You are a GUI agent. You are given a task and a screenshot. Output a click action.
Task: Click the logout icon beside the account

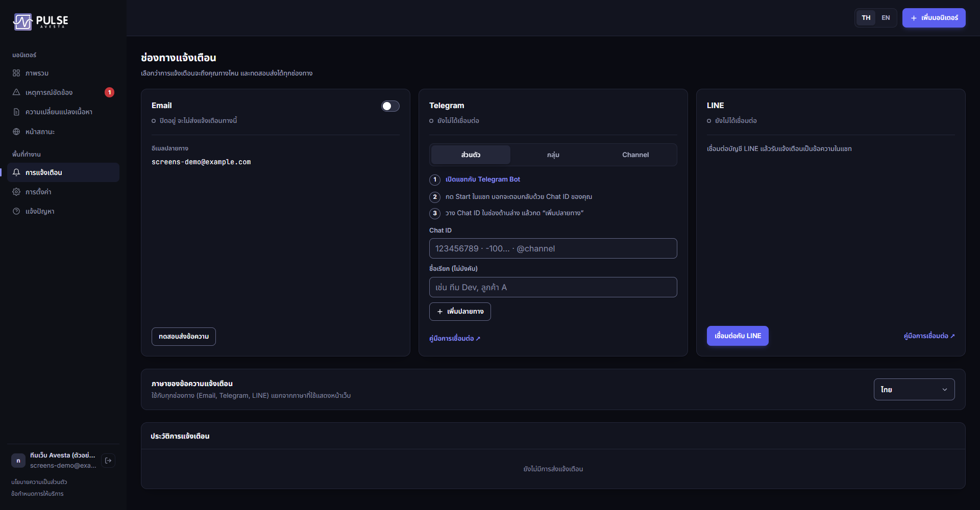pyautogui.click(x=108, y=461)
